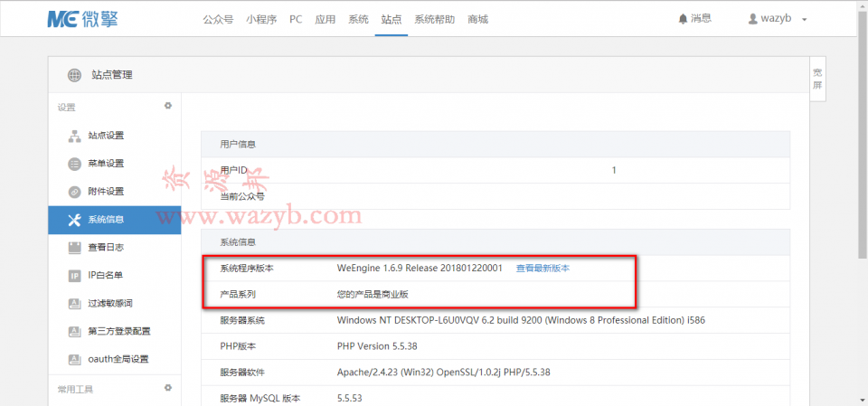Click the 第三方登录配置 icon
The height and width of the screenshot is (406, 868).
74,331
